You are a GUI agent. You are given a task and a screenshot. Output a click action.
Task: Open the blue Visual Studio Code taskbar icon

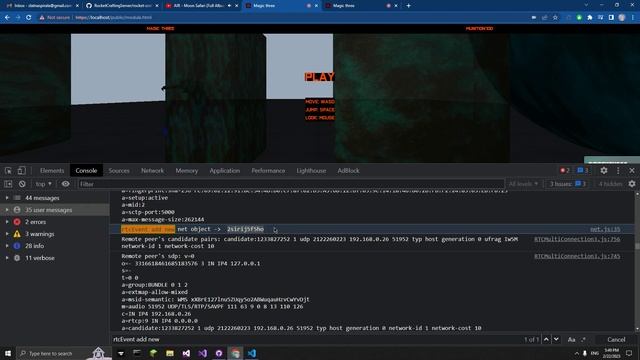252,353
